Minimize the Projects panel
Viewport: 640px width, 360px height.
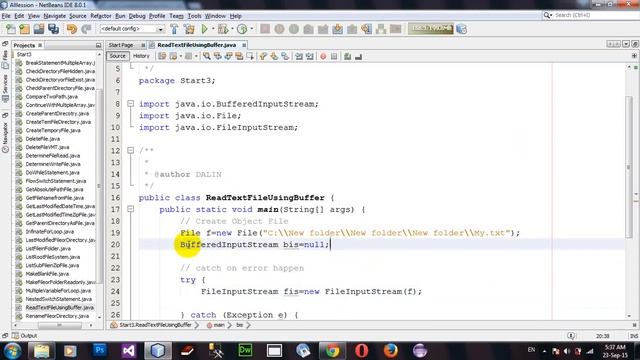click(98, 45)
